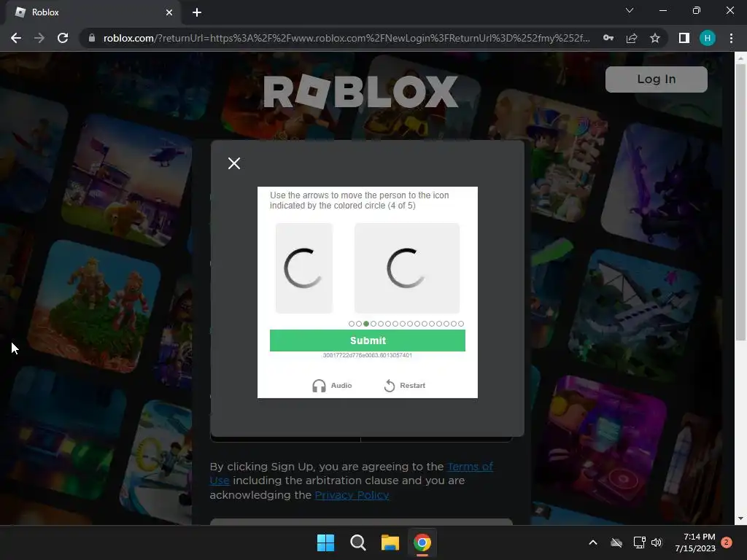Restart the captcha challenge

(404, 385)
